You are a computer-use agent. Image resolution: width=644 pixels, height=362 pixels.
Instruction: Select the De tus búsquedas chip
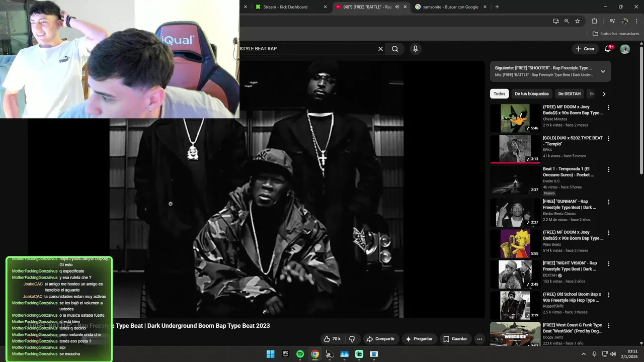(531, 94)
